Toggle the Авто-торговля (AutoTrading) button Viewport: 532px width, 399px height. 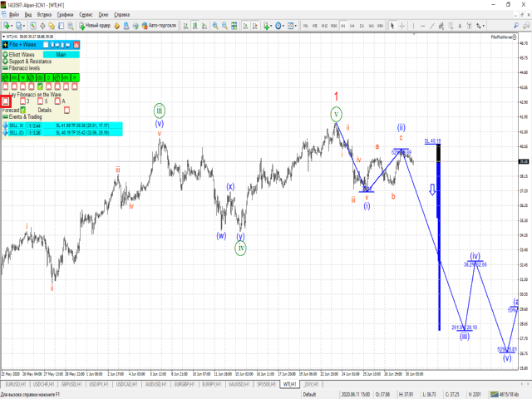(159, 26)
